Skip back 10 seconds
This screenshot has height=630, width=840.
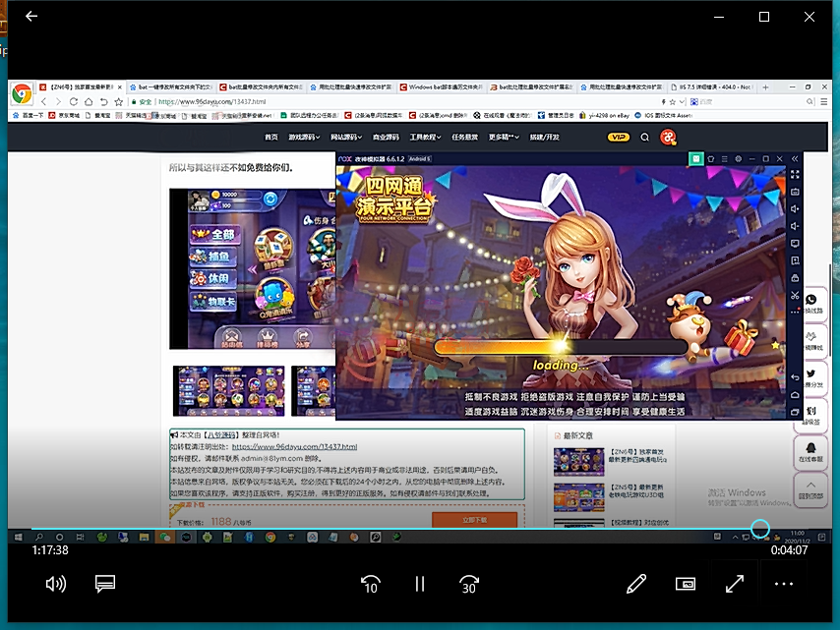pos(370,584)
